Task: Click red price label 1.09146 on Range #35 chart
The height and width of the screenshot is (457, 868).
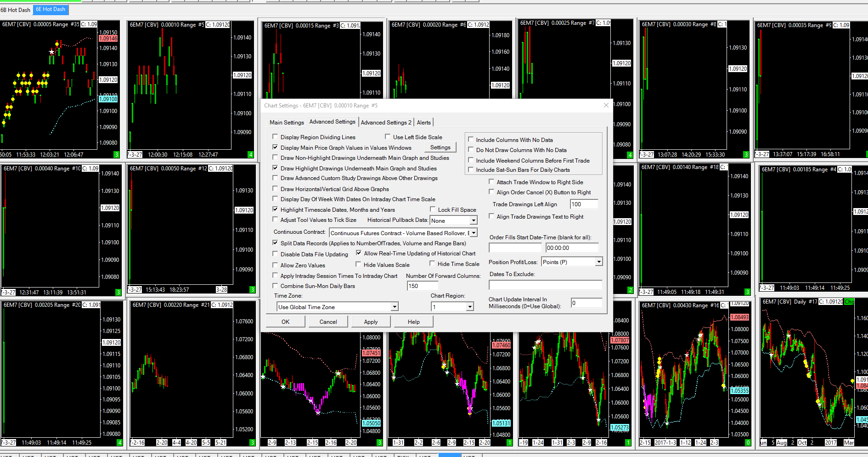Action: pos(108,39)
